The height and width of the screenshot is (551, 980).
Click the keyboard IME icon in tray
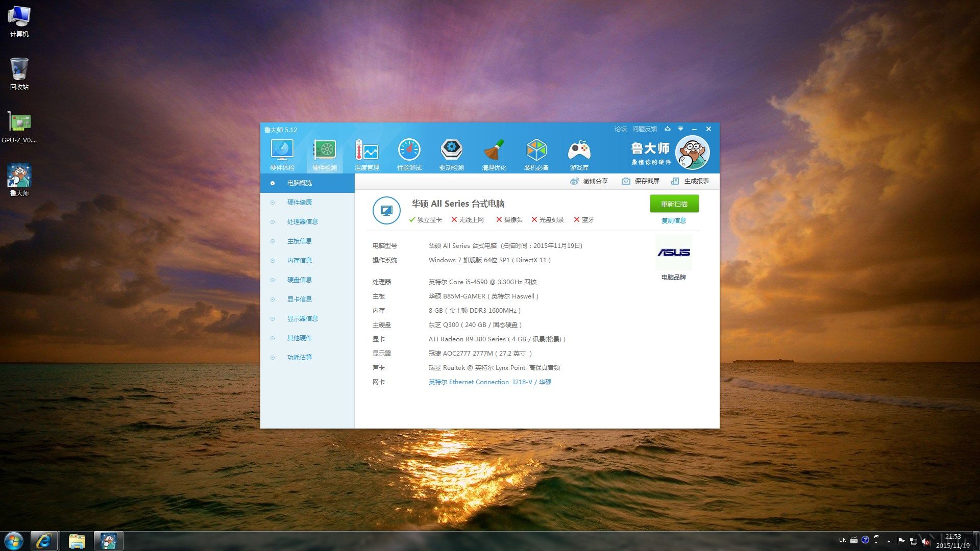853,540
